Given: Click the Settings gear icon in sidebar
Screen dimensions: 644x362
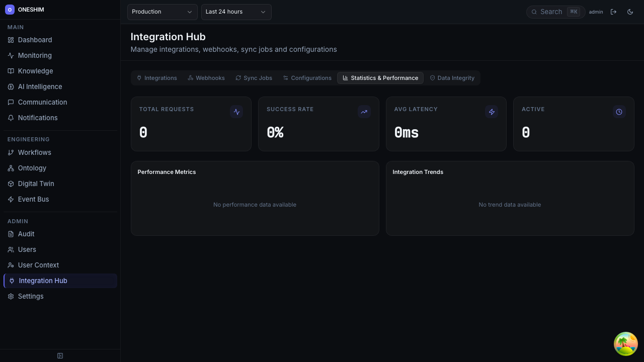Looking at the screenshot, I should coord(11,296).
